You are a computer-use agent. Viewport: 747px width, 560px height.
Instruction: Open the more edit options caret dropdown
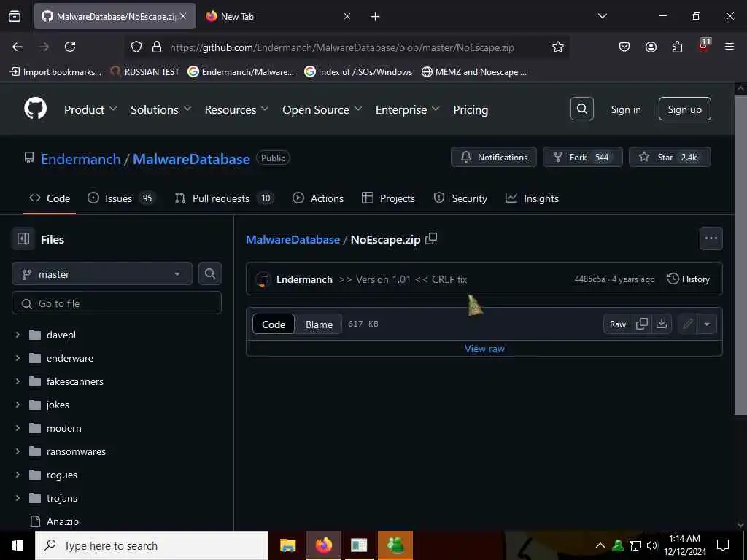[707, 324]
